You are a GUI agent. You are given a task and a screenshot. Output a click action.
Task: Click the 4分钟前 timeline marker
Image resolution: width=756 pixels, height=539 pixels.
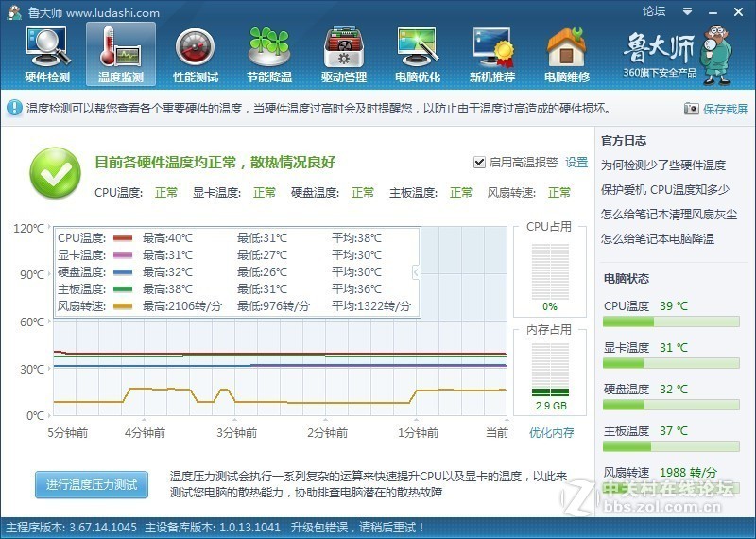click(145, 432)
